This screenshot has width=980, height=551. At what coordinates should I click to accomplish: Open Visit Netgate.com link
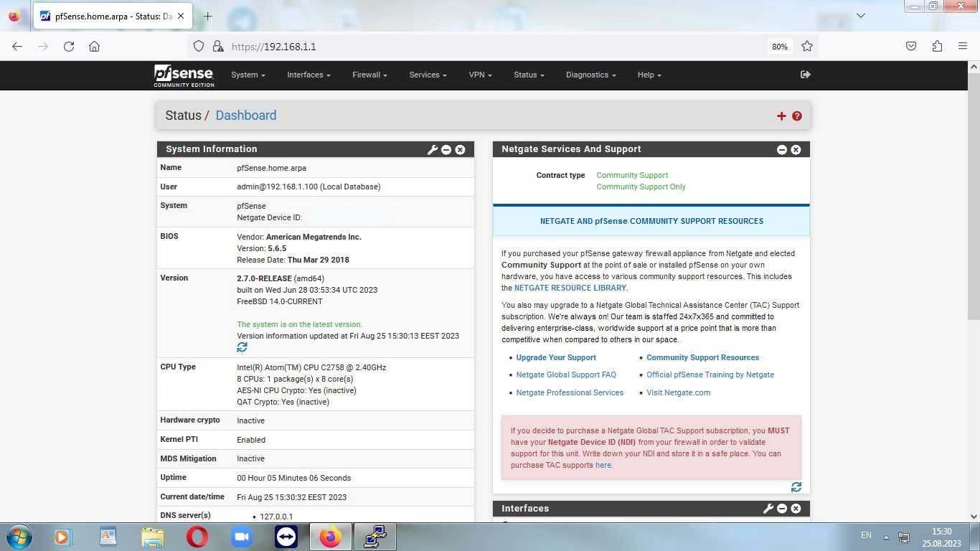pyautogui.click(x=678, y=392)
